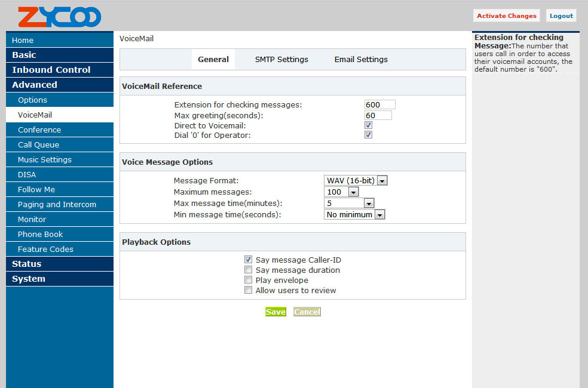This screenshot has height=388, width=588.
Task: Enable the Say message duration checkbox
Action: point(249,270)
